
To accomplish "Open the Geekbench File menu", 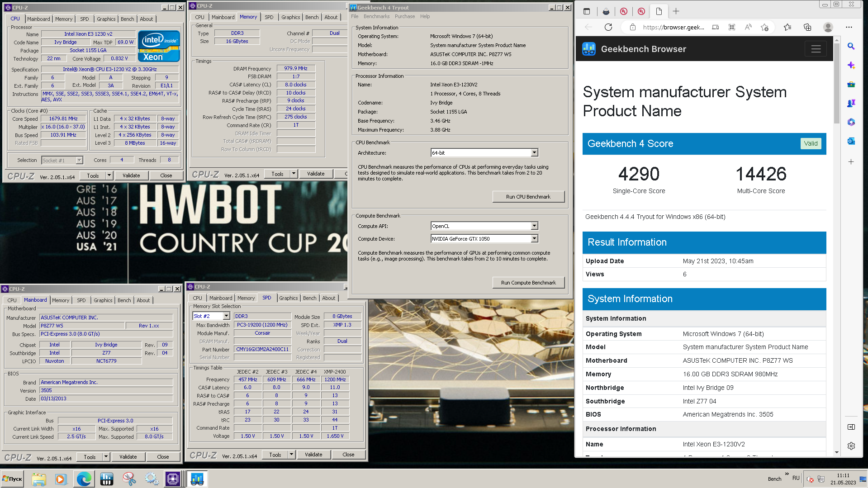I will pos(355,16).
